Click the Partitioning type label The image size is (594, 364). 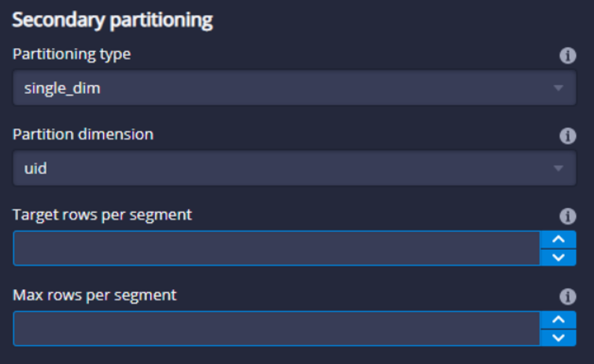point(72,55)
